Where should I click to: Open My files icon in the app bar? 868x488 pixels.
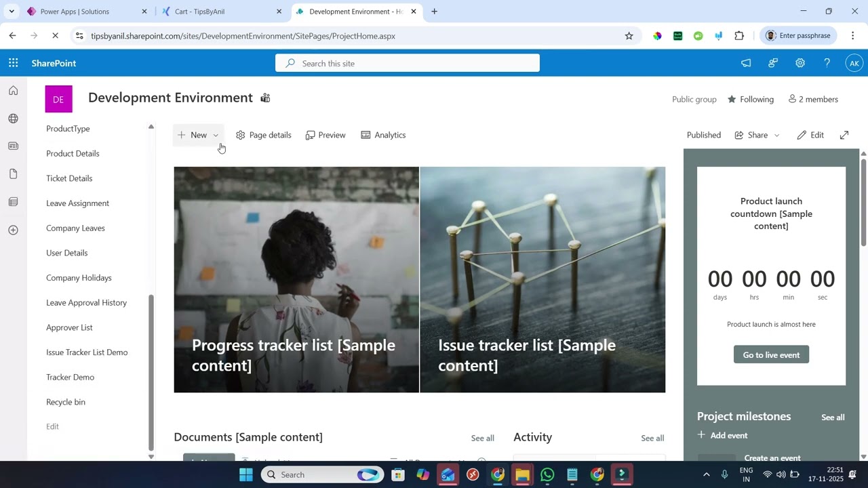(x=14, y=174)
